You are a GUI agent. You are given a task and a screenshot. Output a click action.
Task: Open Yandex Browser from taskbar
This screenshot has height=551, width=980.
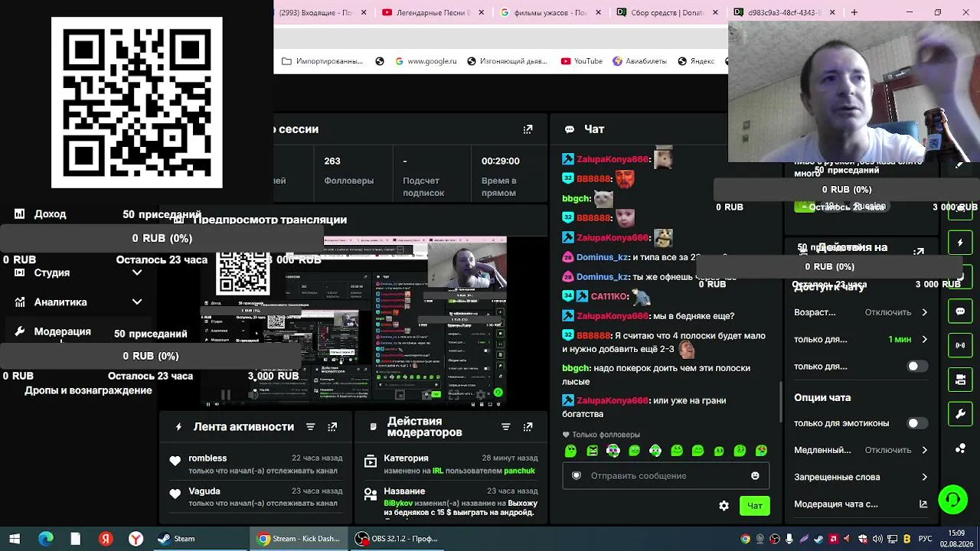136,539
